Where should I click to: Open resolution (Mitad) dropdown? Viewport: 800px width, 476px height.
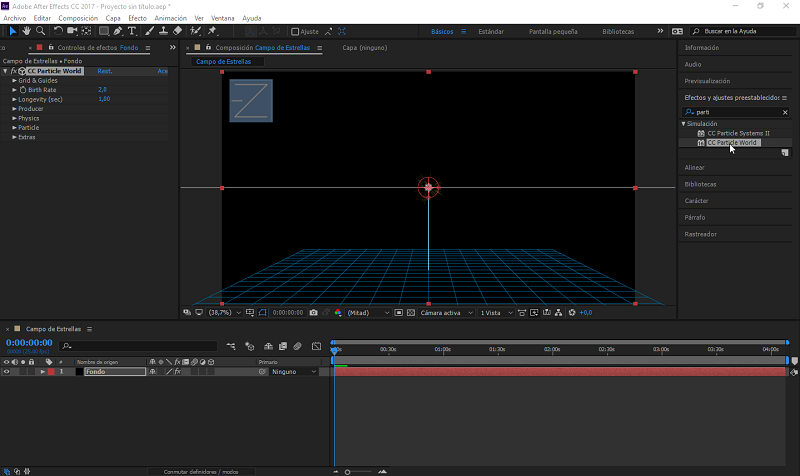(368, 313)
